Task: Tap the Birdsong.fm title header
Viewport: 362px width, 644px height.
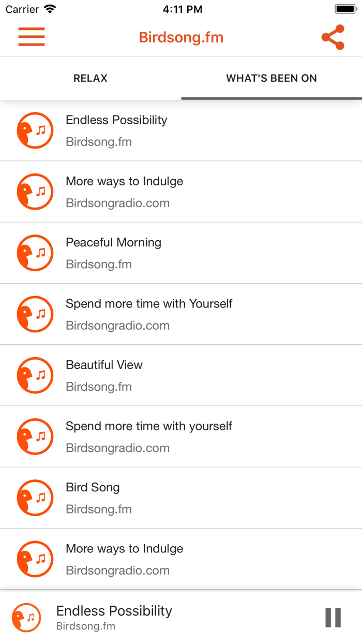Action: [181, 37]
